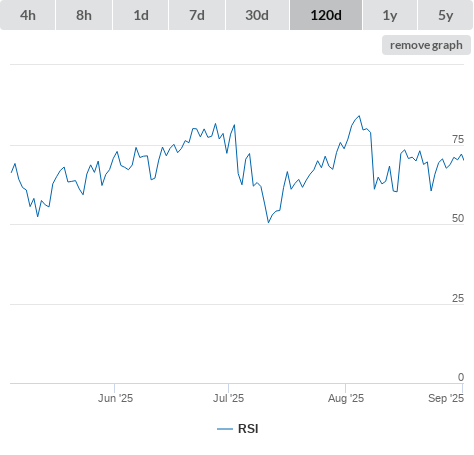Click the remove graph button
Screen dimensions: 474x455
(426, 45)
